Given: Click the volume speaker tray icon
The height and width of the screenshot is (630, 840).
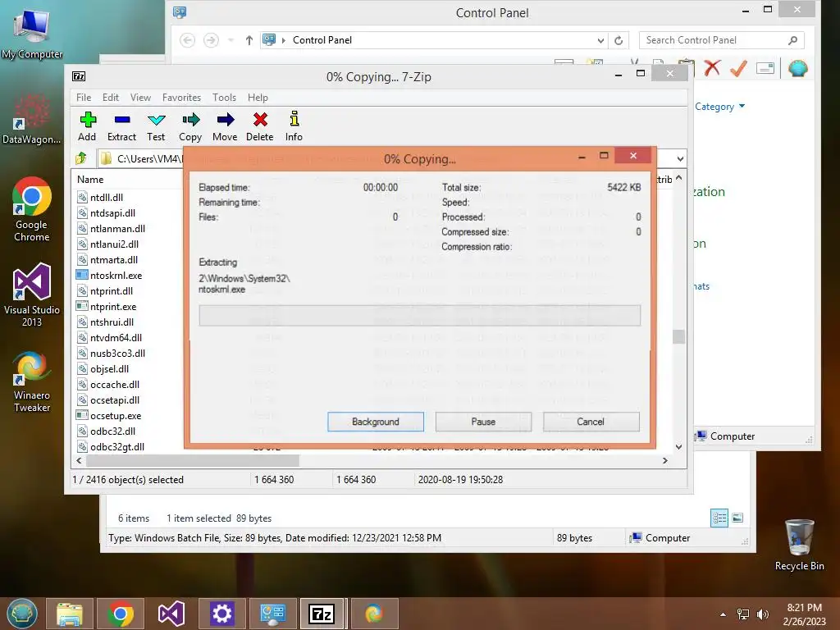Looking at the screenshot, I should 763,614.
